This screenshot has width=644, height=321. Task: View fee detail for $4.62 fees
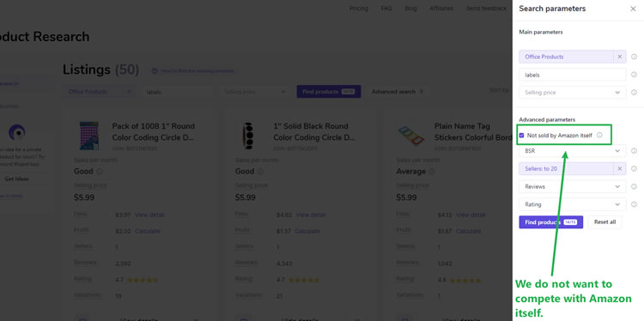[311, 215]
